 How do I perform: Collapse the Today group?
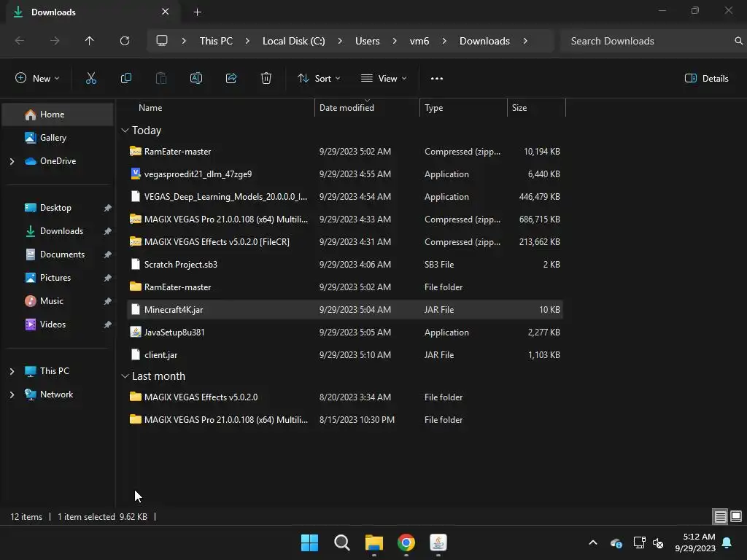pos(125,131)
